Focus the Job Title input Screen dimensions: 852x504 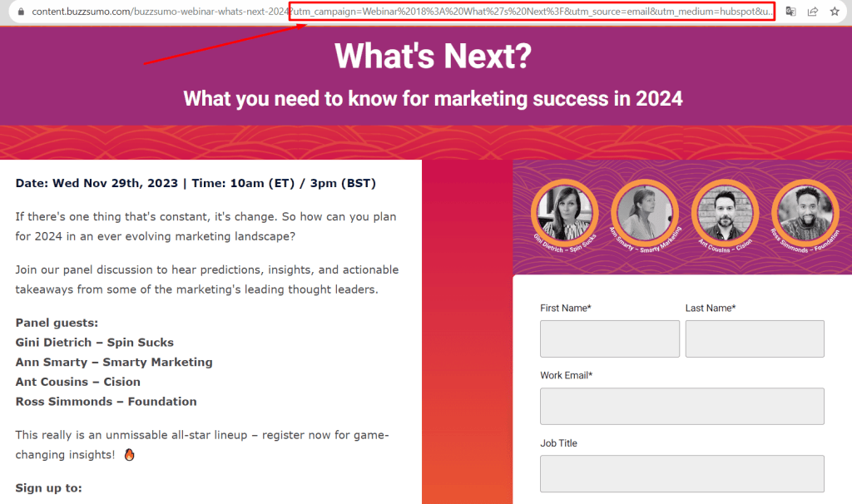682,473
